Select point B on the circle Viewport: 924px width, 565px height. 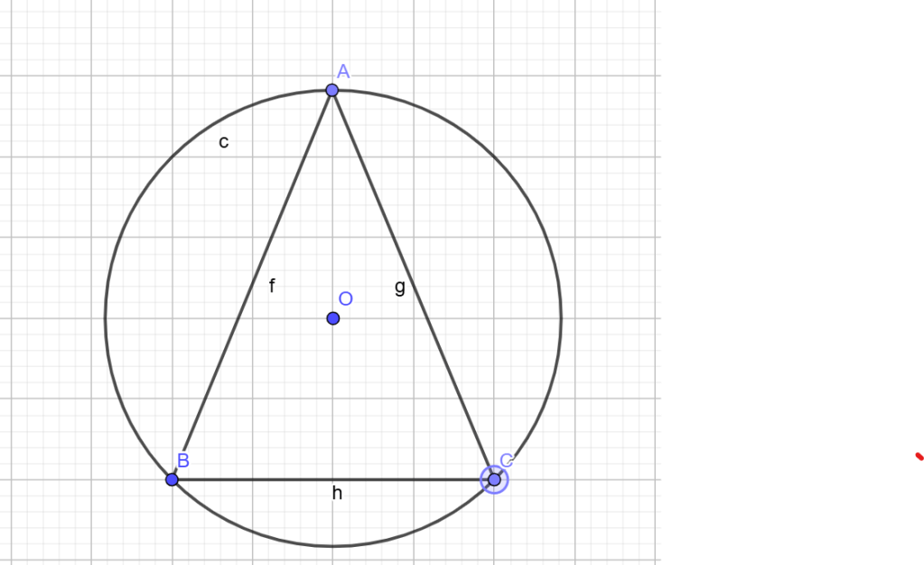[172, 479]
